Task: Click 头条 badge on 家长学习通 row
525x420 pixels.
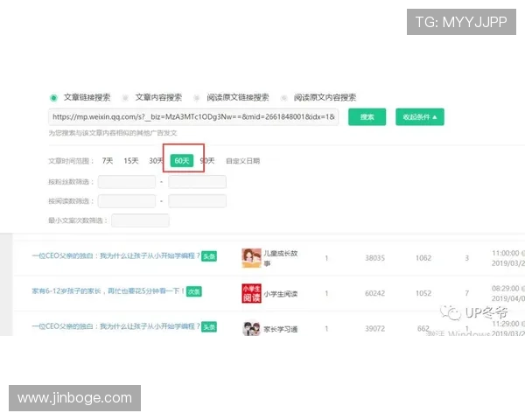Action: point(209,327)
